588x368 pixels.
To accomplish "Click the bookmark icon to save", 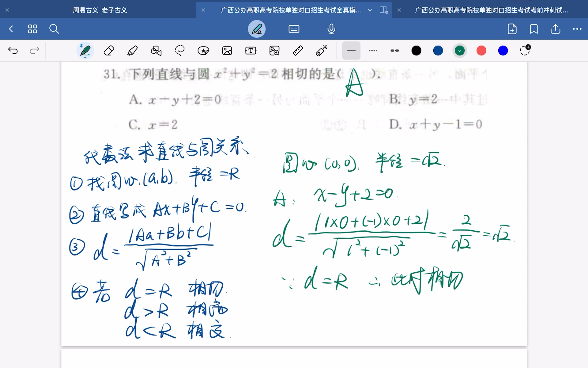I will [533, 29].
